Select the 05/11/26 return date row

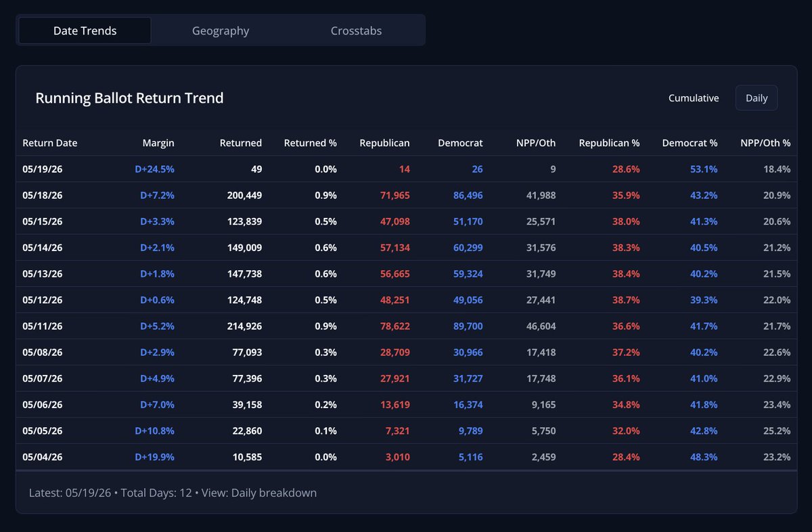click(406, 326)
